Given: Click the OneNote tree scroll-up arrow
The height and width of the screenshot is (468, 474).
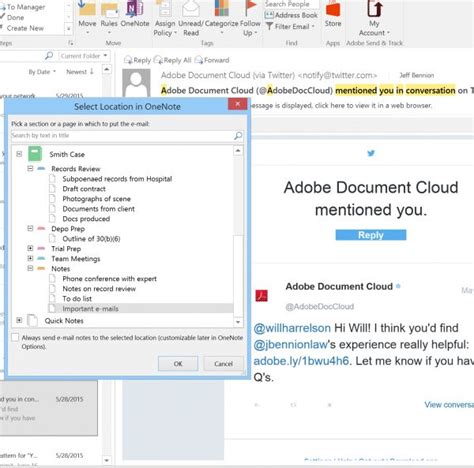Looking at the screenshot, I should (238, 151).
